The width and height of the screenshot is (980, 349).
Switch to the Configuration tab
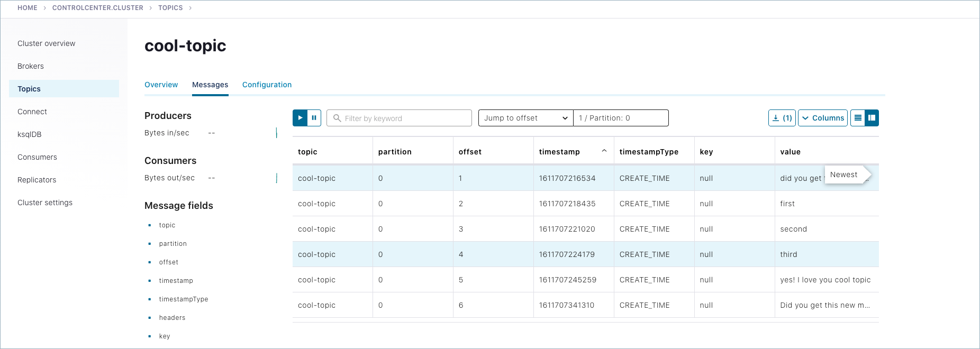(x=267, y=85)
